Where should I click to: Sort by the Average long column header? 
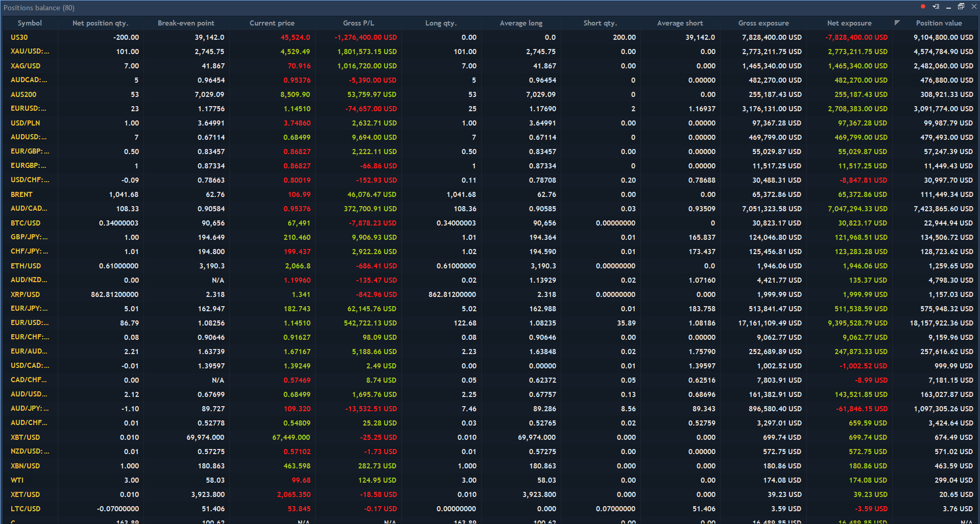click(520, 23)
